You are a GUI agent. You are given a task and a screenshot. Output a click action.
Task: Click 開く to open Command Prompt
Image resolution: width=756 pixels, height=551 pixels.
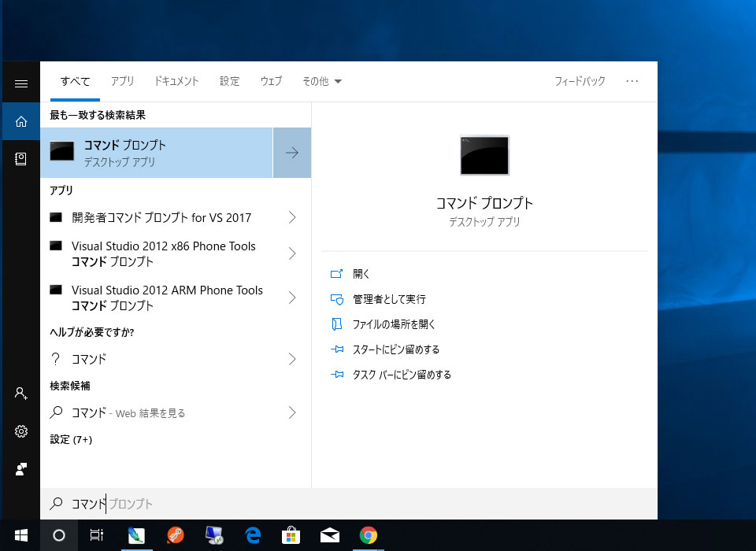tap(361, 274)
